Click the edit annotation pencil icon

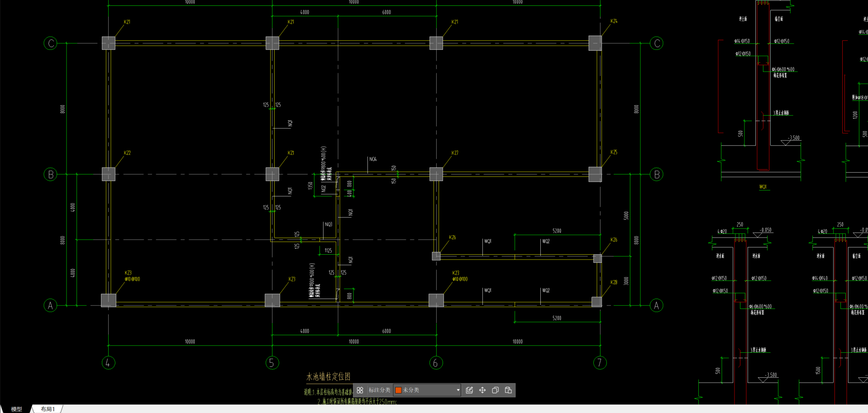pyautogui.click(x=469, y=390)
